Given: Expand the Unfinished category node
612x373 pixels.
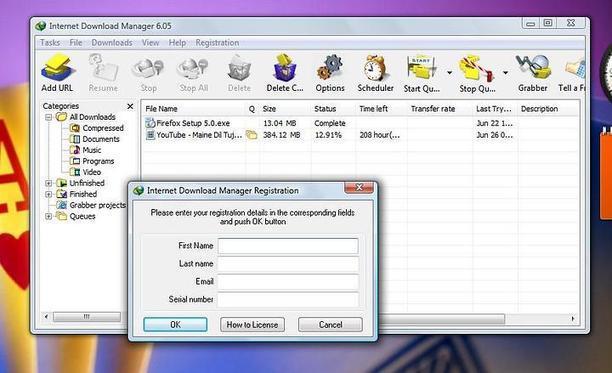Looking at the screenshot, I should point(48,183).
